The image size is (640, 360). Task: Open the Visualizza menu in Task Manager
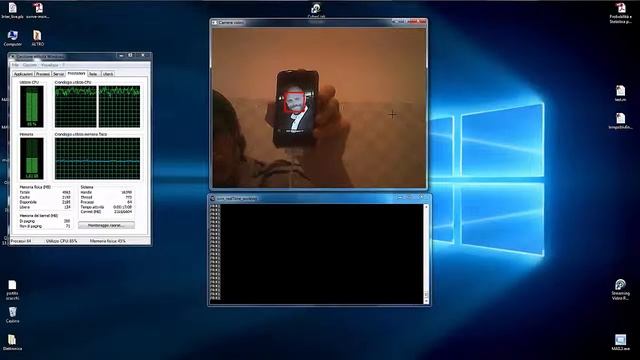[50, 65]
